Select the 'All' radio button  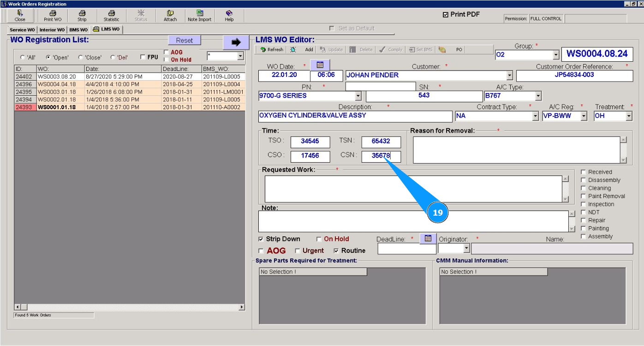[x=23, y=58]
